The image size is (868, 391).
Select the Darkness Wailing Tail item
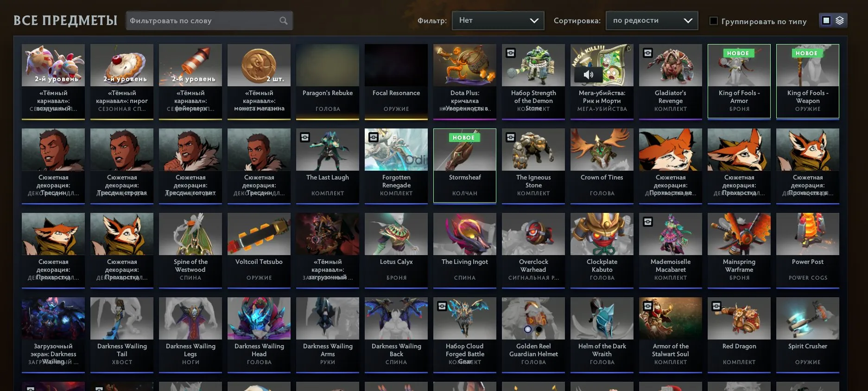click(122, 334)
